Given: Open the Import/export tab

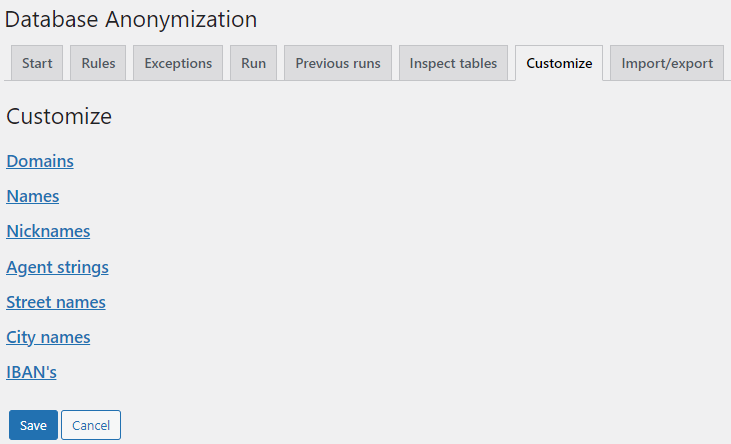Looking at the screenshot, I should pyautogui.click(x=667, y=63).
